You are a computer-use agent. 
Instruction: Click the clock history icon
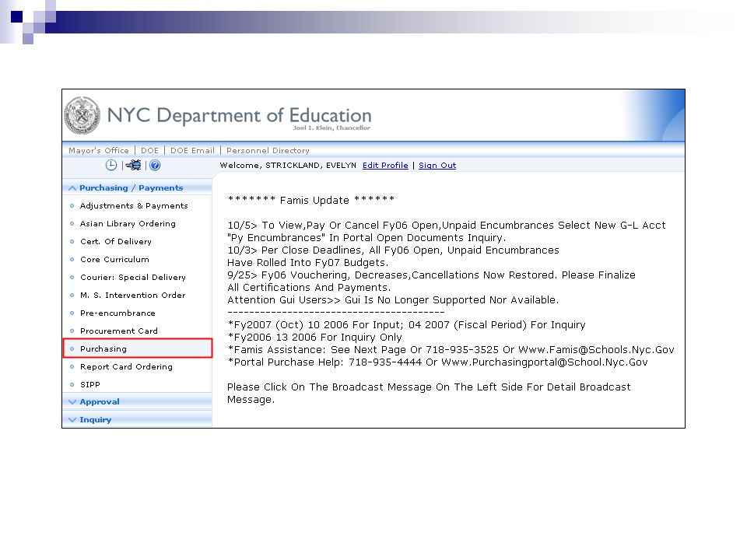pos(111,165)
